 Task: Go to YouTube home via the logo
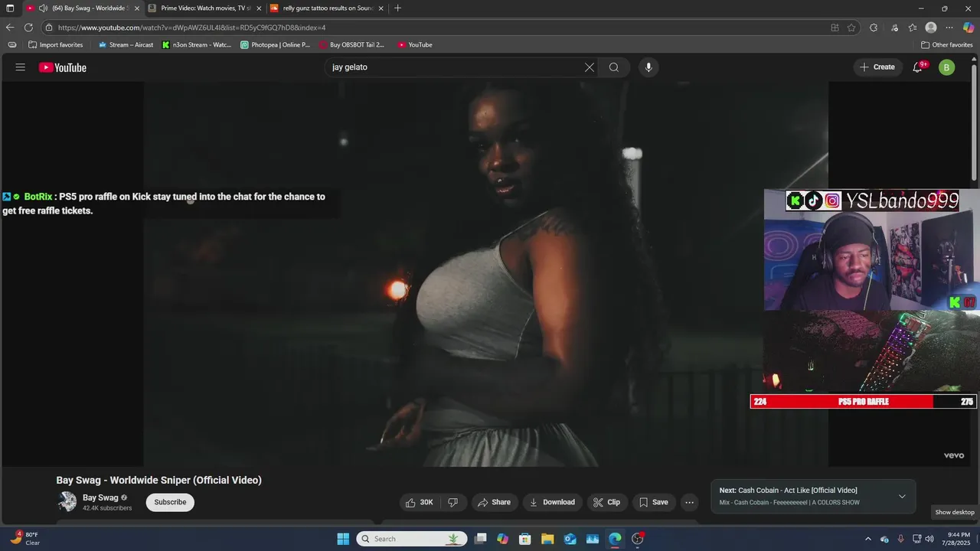point(63,67)
